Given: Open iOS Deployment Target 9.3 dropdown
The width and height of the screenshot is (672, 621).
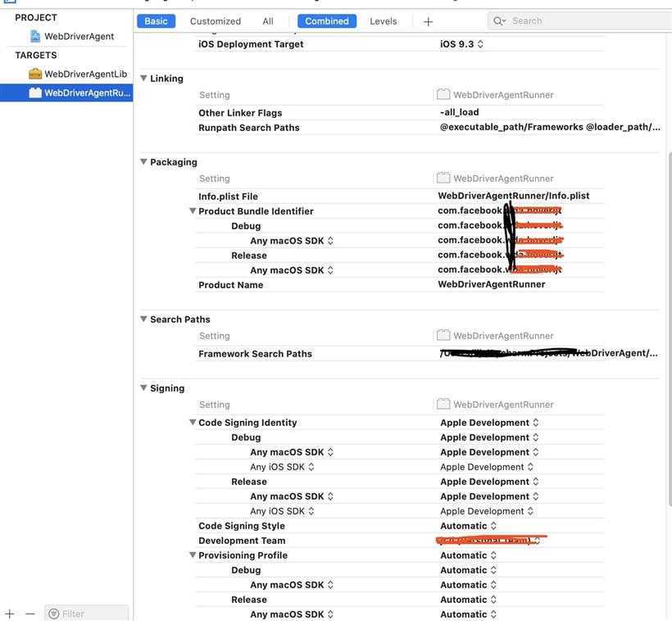Looking at the screenshot, I should coord(461,44).
